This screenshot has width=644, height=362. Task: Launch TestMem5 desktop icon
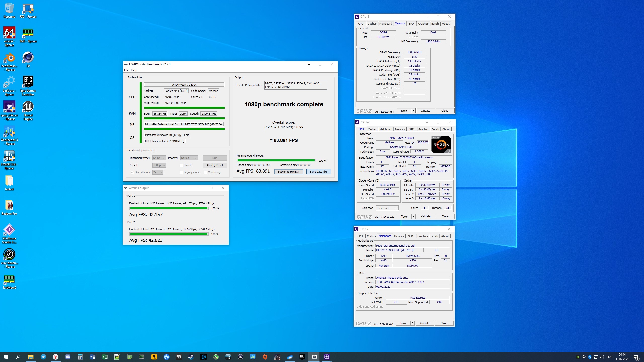tap(9, 281)
